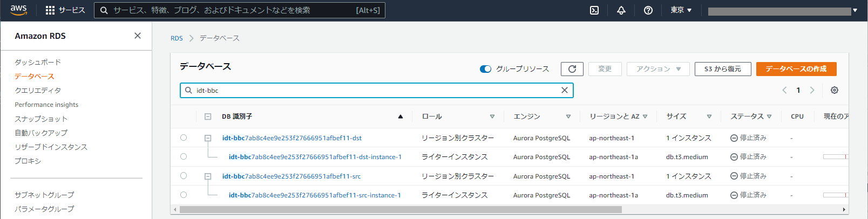The image size is (868, 219).
Task: Click the scroll-left arrow of table
Action: (x=175, y=209)
